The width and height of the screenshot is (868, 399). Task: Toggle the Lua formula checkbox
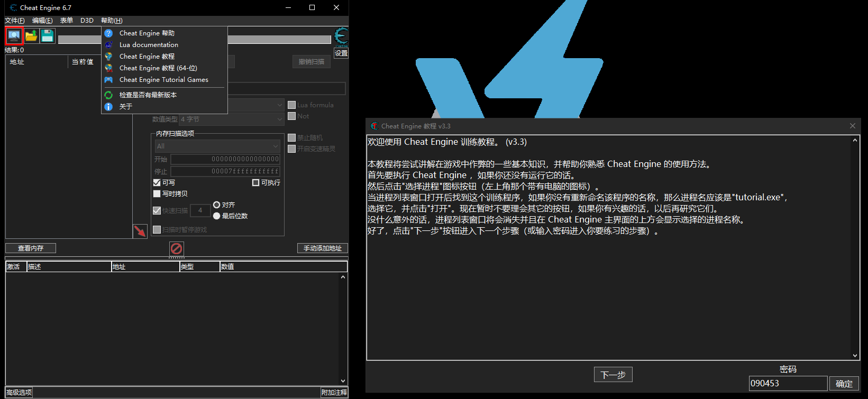click(291, 105)
